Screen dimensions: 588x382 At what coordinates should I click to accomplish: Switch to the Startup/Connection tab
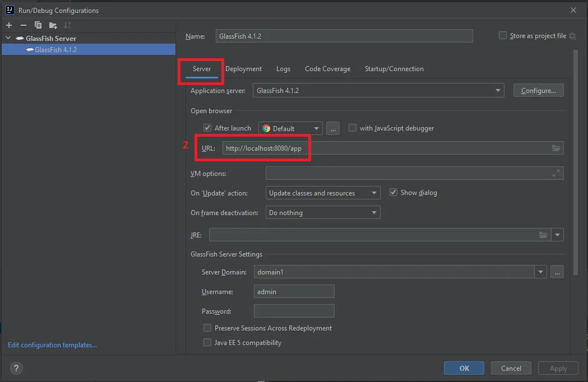pos(394,69)
